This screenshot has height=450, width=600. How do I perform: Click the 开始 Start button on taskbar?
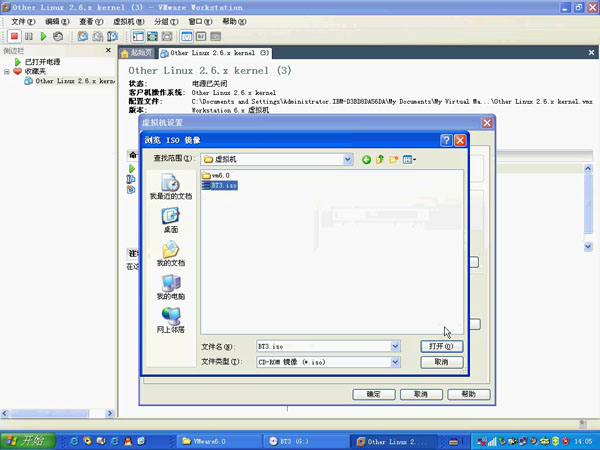24,441
